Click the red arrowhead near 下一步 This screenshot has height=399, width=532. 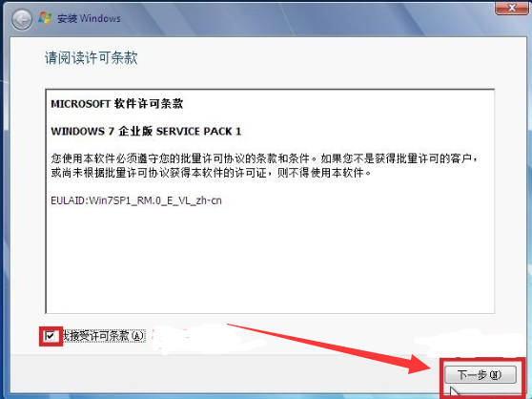[422, 364]
